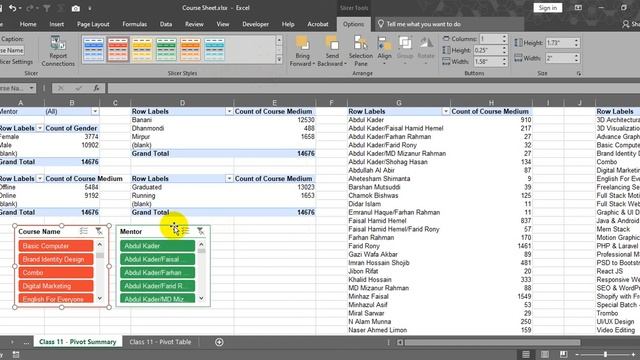
Task: Click Send Backward icon
Action: (x=332, y=42)
